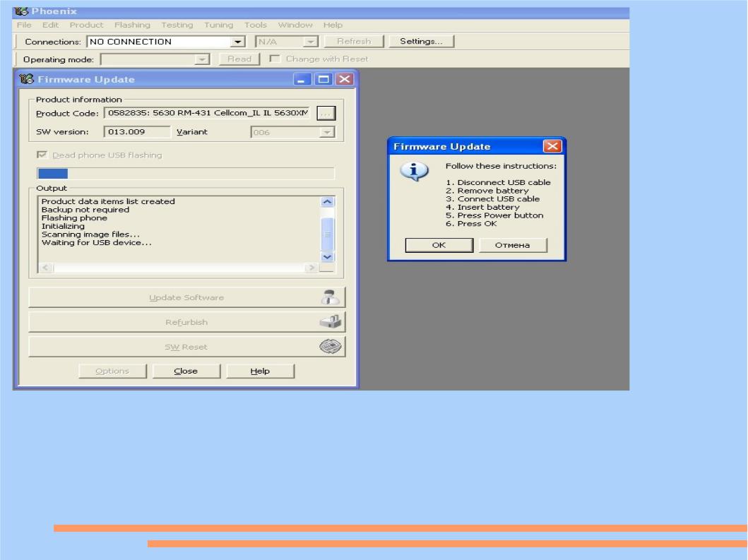Open the Edit menu
The height and width of the screenshot is (560, 748).
click(50, 25)
